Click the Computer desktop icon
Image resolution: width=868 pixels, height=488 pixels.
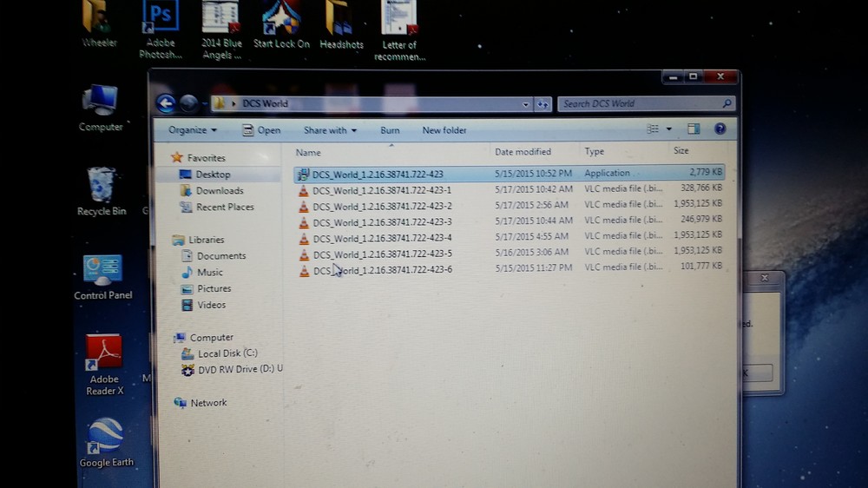tap(100, 108)
